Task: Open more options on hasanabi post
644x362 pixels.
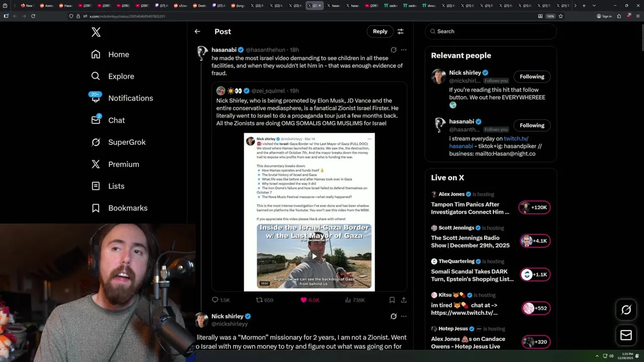Action: 404,50
